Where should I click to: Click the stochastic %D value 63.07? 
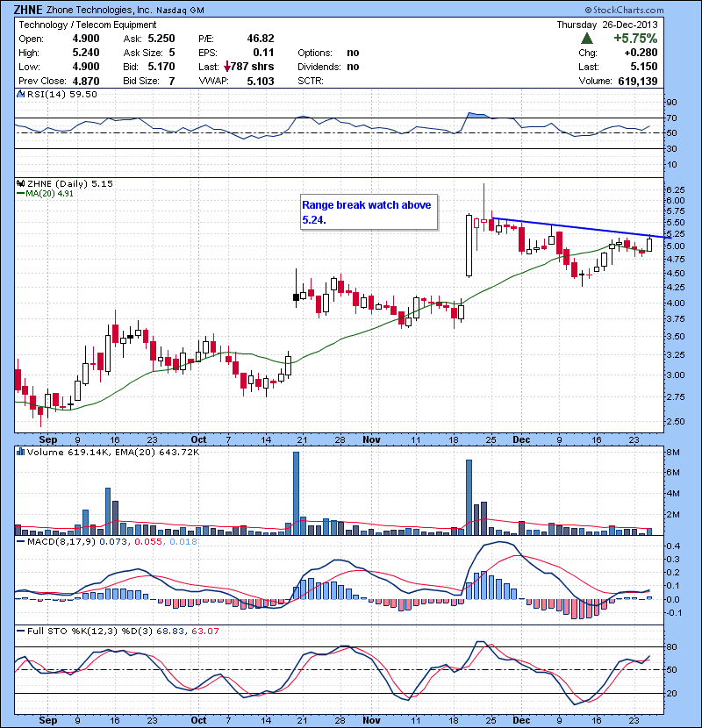204,631
